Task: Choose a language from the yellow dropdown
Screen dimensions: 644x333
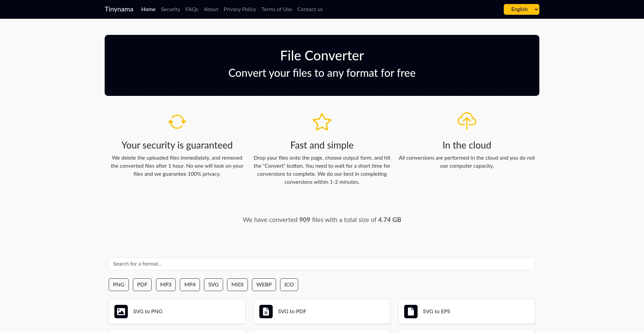Action: tap(521, 9)
